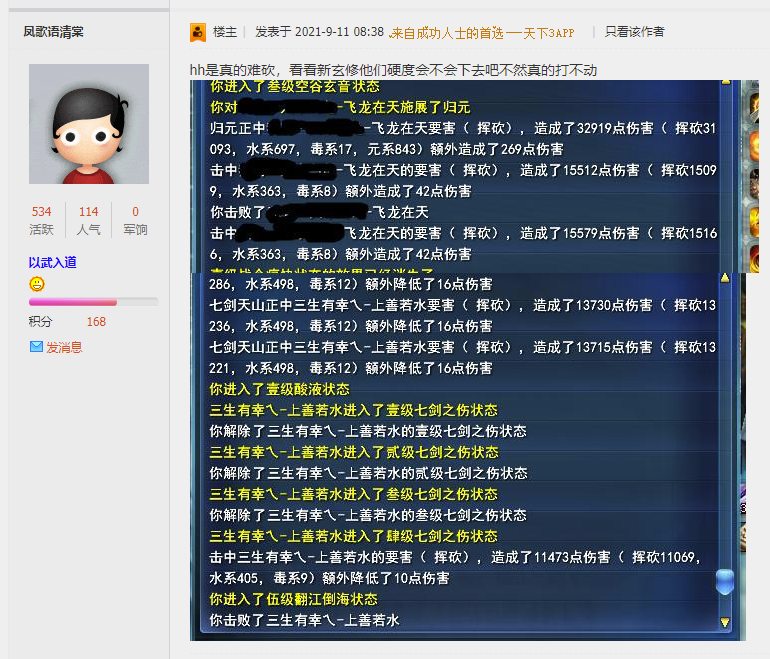This screenshot has width=770, height=659.
Task: Click the line 你击败了三生有幸乀-上善若水
Action: pyautogui.click(x=304, y=620)
